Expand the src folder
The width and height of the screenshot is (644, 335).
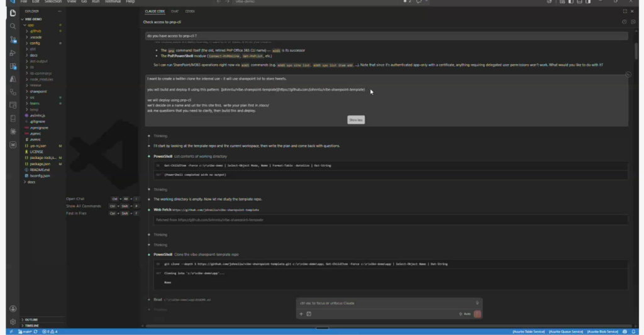click(x=32, y=97)
